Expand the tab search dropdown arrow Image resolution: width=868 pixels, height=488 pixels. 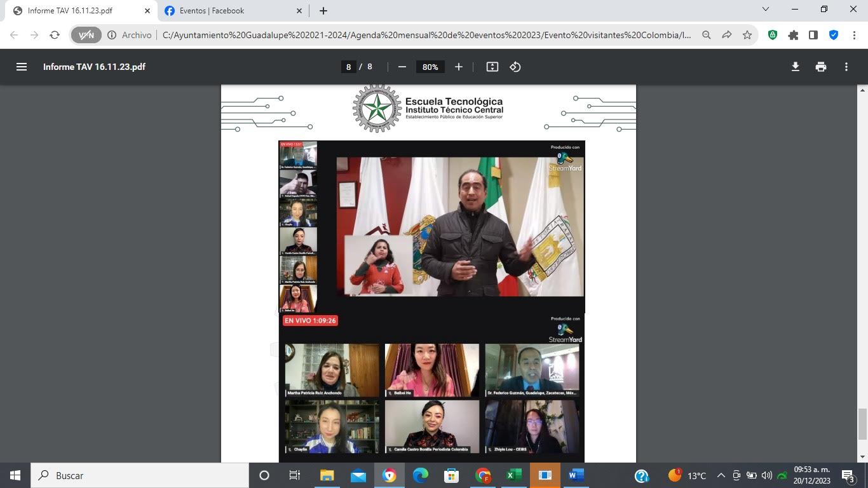coord(765,10)
